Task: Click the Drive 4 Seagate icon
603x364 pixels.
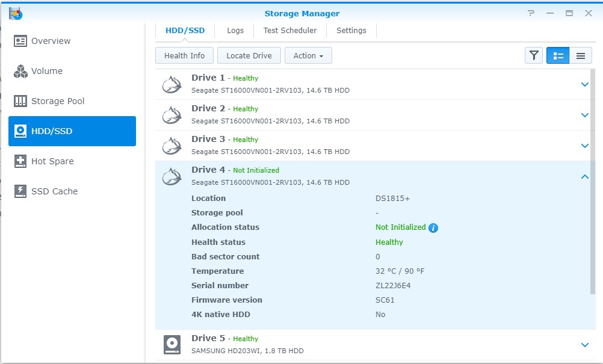Action: click(172, 177)
